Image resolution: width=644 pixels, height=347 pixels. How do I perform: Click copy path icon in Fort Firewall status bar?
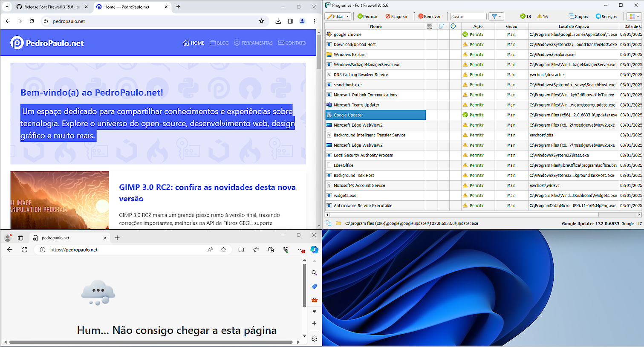(329, 223)
